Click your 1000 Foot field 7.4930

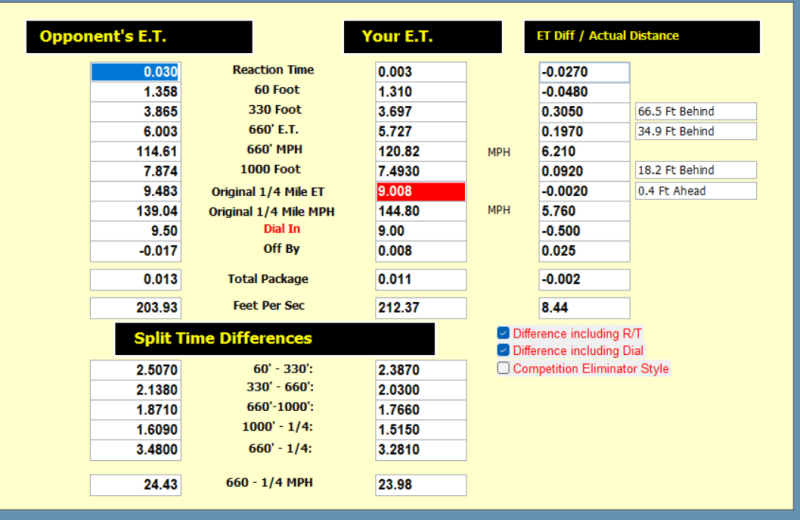point(421,171)
